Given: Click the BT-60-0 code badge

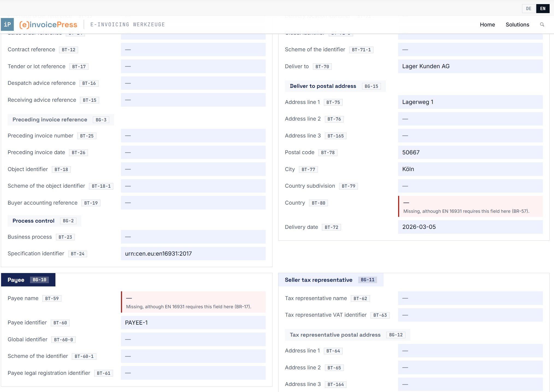Looking at the screenshot, I should tap(64, 340).
